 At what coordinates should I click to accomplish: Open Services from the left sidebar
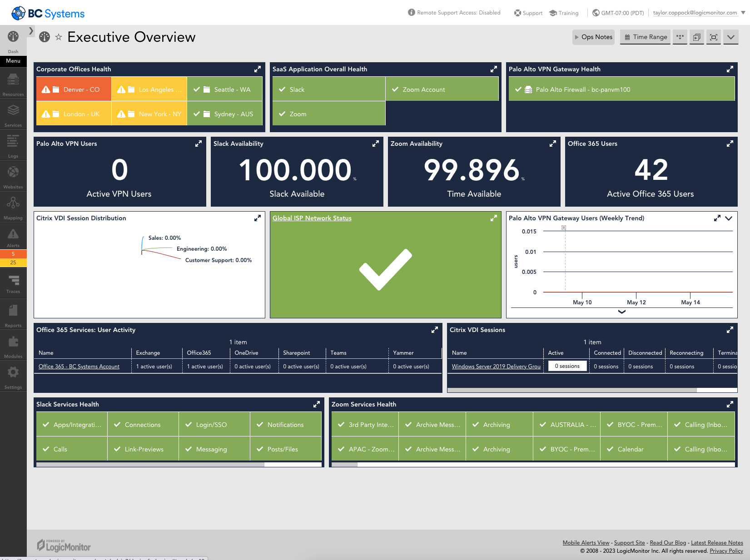(x=13, y=115)
